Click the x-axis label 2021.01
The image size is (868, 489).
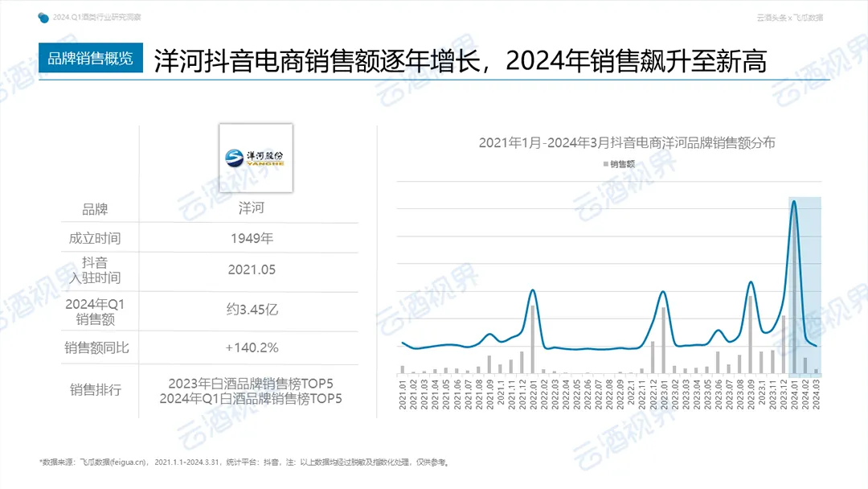point(403,394)
